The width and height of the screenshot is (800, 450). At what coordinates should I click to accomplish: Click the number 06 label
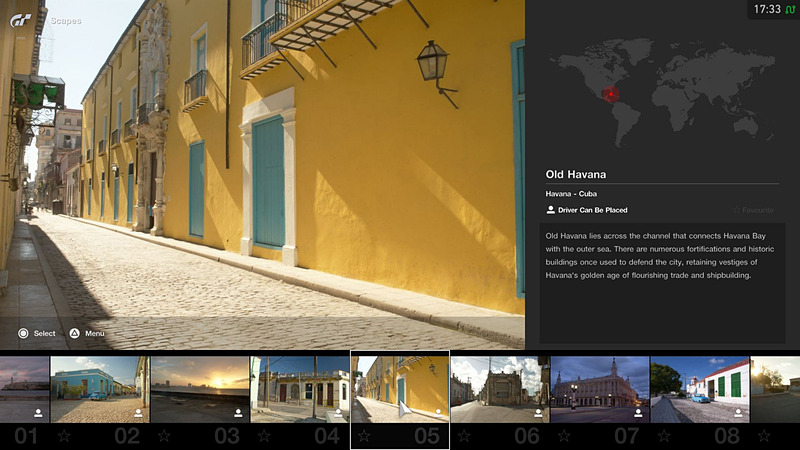tap(527, 436)
